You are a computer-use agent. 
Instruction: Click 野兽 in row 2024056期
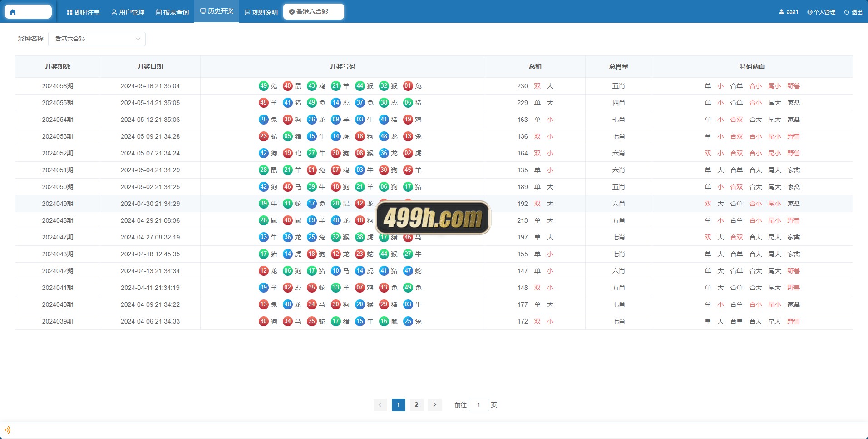point(794,86)
